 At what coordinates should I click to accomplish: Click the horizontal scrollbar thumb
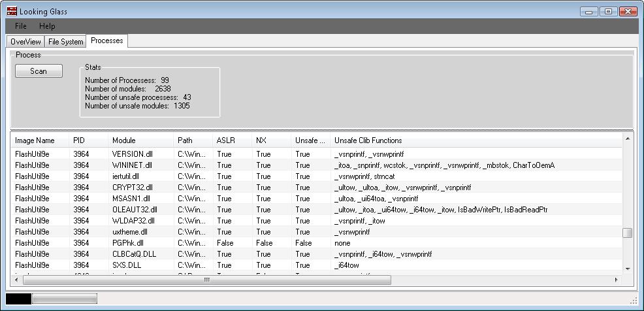pos(207,280)
